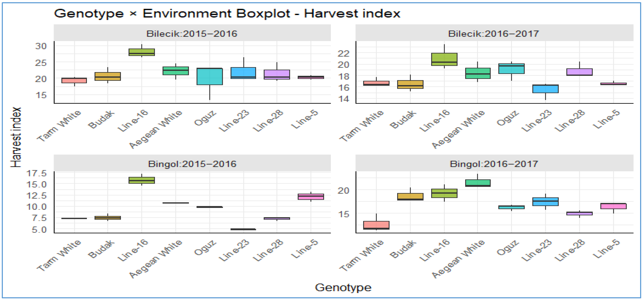Image resolution: width=644 pixels, height=301 pixels.
Task: Click the chart title 'Genotype × Environment Boxplot - Harvest index'
Action: pyautogui.click(x=227, y=14)
